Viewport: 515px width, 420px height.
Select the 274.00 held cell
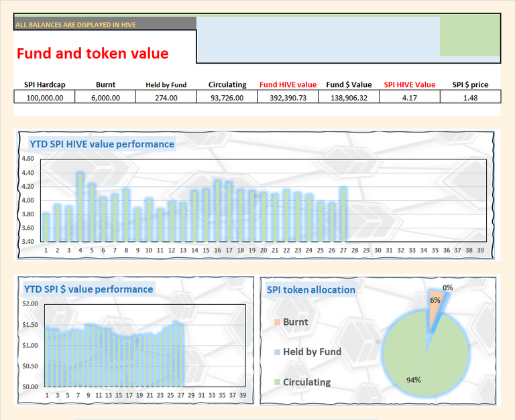click(x=166, y=98)
